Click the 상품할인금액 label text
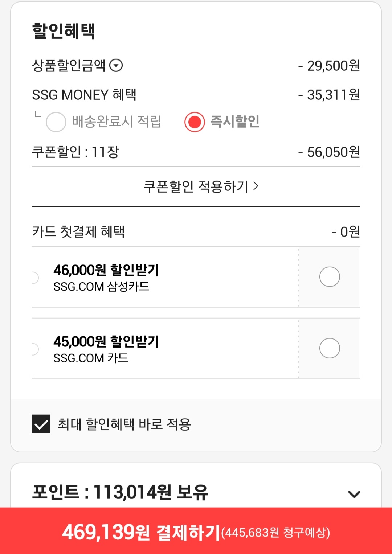 [69, 66]
